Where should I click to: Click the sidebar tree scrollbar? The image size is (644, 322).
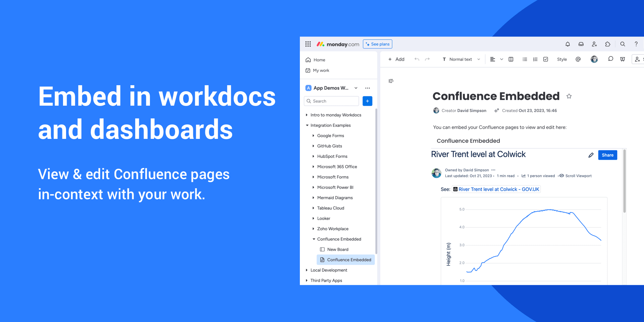[376, 181]
